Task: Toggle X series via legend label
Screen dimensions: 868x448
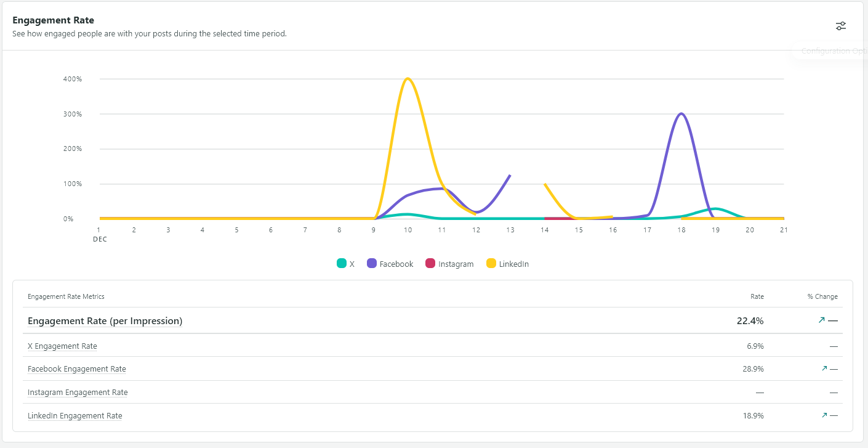Action: pyautogui.click(x=352, y=264)
